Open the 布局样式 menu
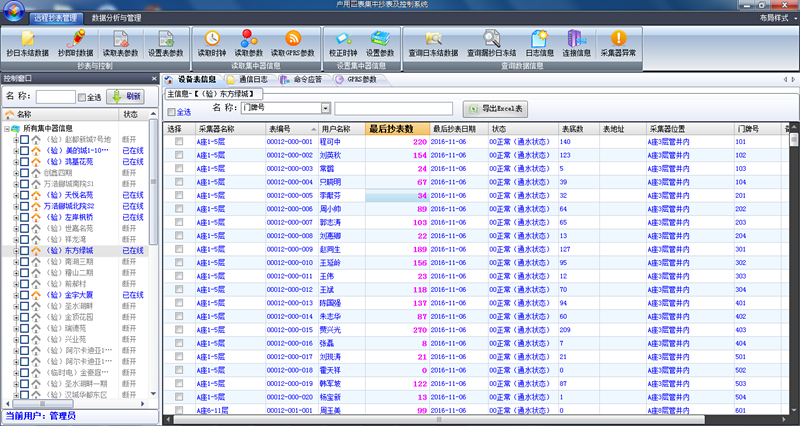The width and height of the screenshot is (800, 426). tap(778, 18)
